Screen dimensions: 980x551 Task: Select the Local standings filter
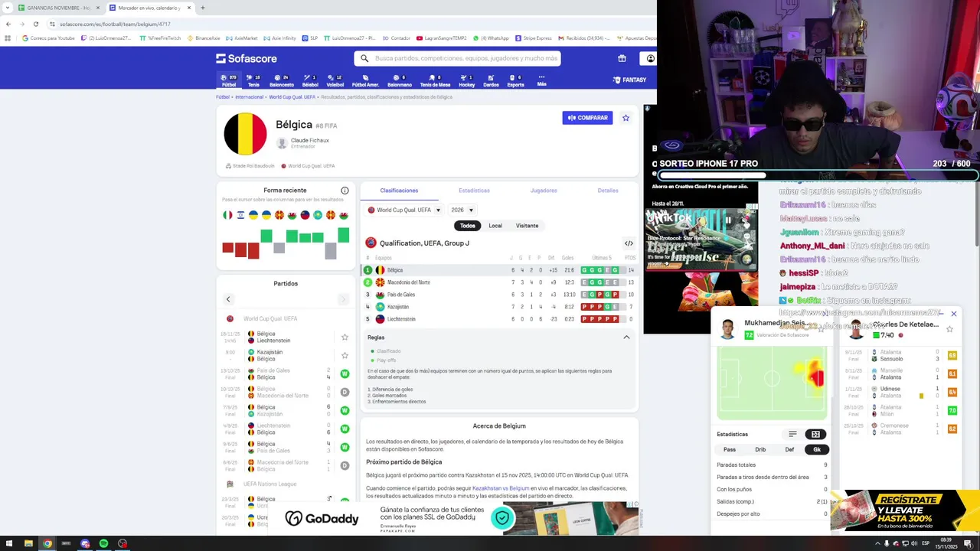point(495,226)
